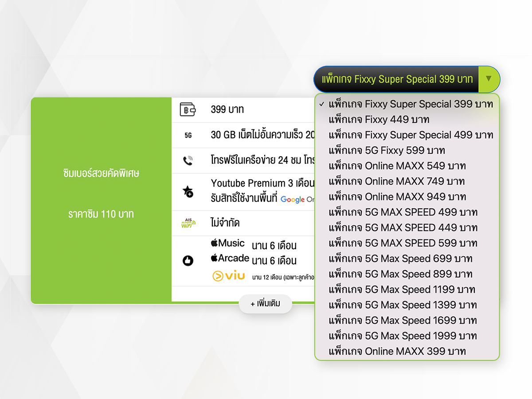The width and height of the screenshot is (532, 399).
Task: Click the selected package field Fixxy Super Special 399
Action: pyautogui.click(x=396, y=79)
